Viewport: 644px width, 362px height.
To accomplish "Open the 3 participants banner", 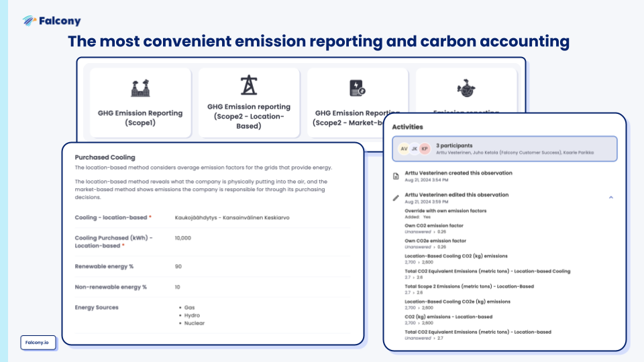I will click(x=504, y=149).
